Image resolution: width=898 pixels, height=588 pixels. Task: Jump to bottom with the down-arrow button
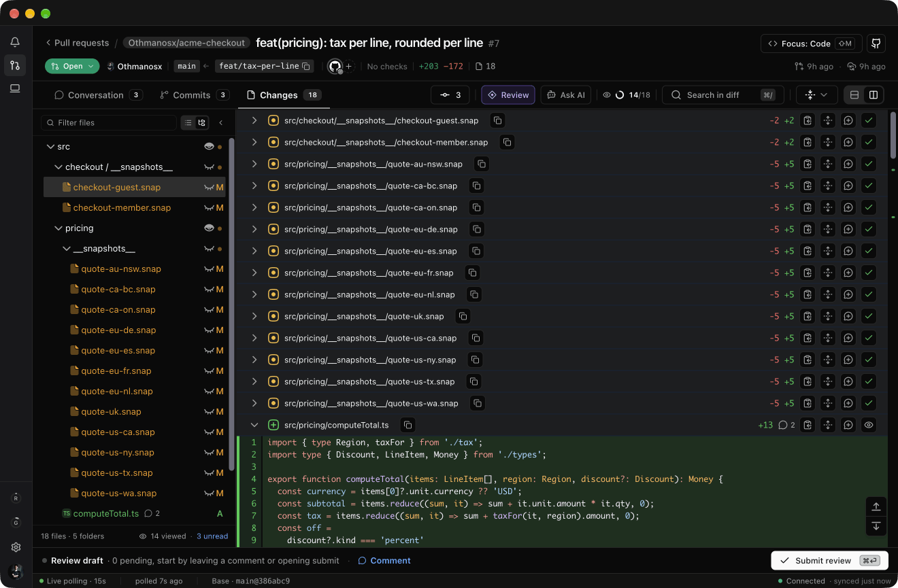(876, 526)
